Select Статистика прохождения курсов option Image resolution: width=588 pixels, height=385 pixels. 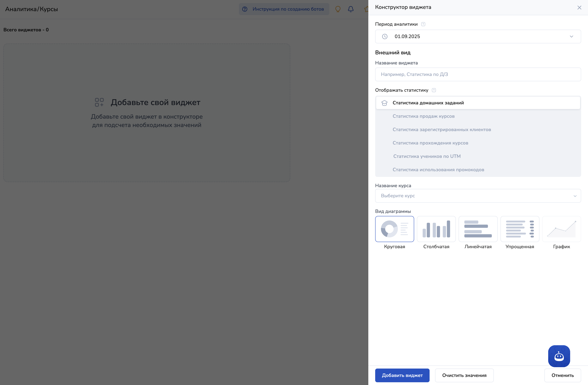click(x=430, y=143)
